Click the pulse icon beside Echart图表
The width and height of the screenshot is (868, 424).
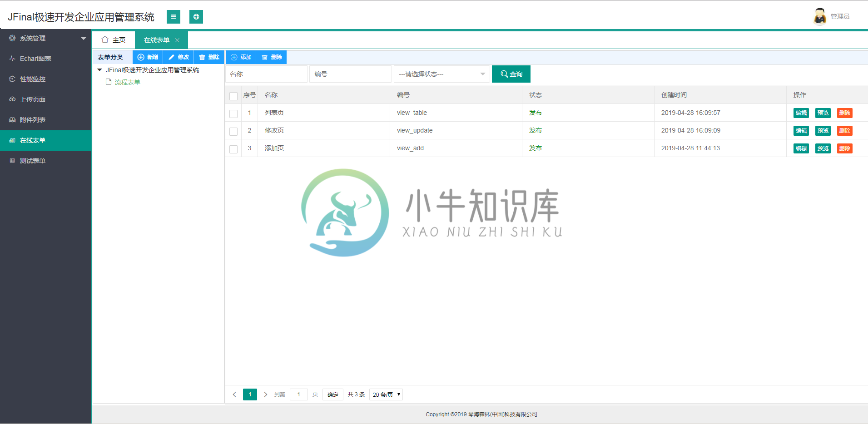point(12,59)
